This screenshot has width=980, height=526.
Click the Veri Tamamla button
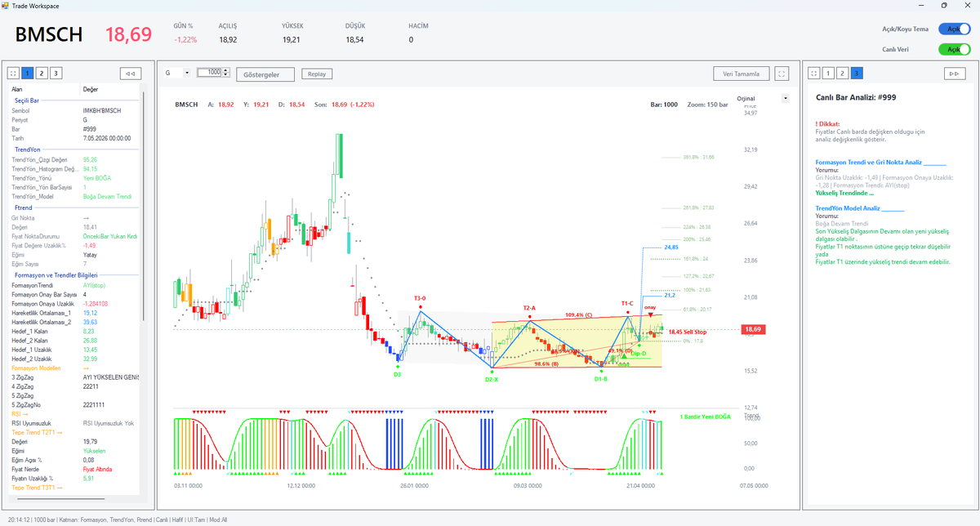(742, 74)
